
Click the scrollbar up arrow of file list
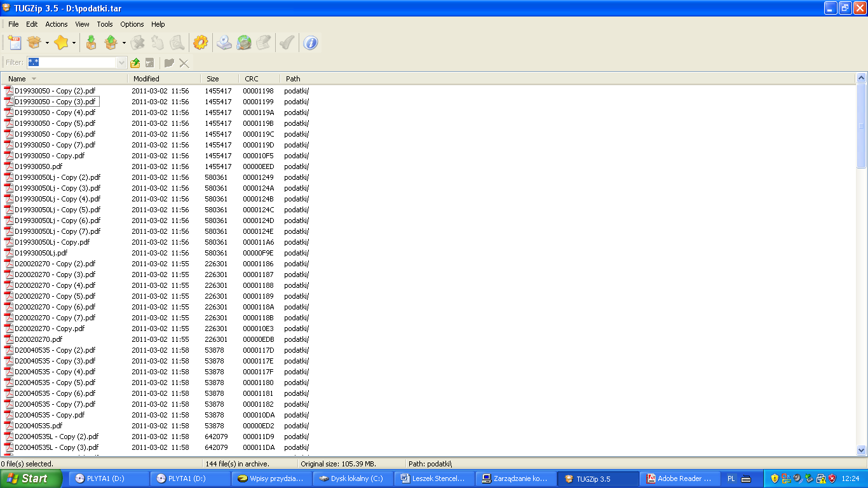(862, 78)
